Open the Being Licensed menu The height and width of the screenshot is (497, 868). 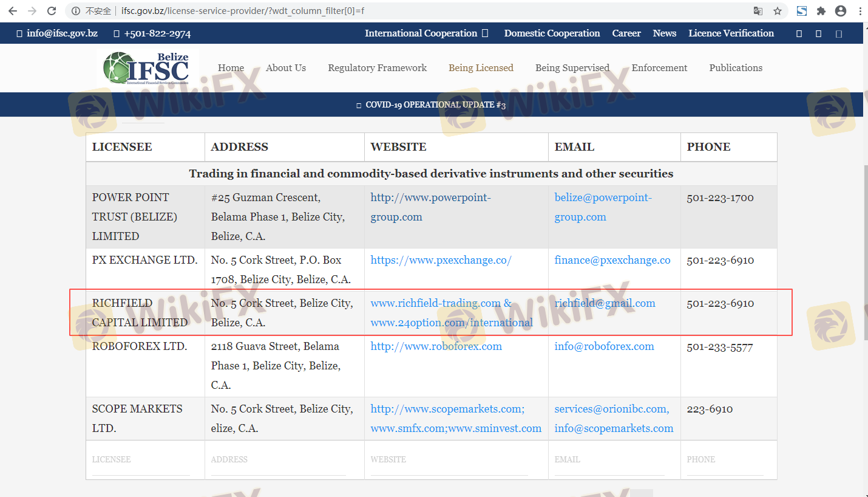click(481, 68)
